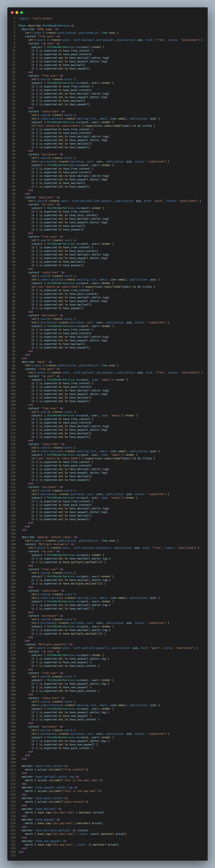The height and width of the screenshot is (868, 215).
Task: Click the have_tag line with "count: count"
Action: point(75,834)
